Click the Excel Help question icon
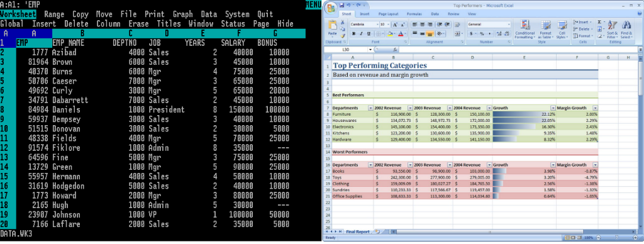The width and height of the screenshot is (644, 244). pyautogui.click(x=640, y=13)
